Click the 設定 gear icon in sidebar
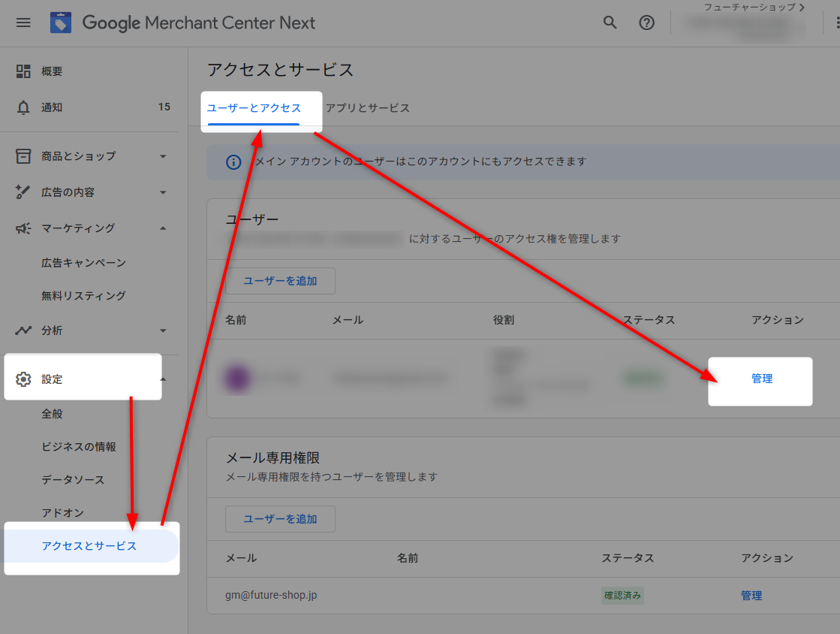Viewport: 840px width, 634px height. coord(23,379)
